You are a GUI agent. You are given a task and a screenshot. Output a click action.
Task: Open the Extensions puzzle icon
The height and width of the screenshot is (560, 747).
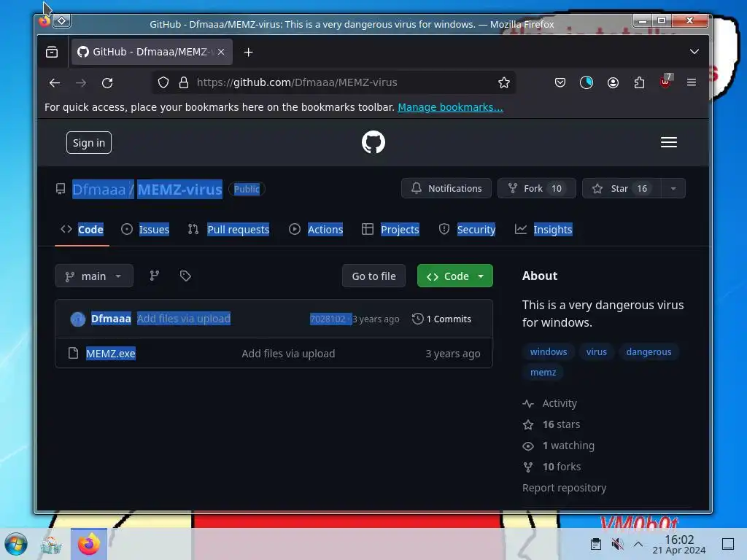tap(639, 83)
